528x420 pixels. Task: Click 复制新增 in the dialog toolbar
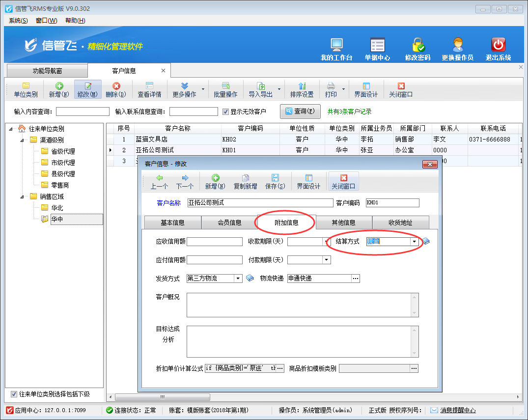(245, 181)
